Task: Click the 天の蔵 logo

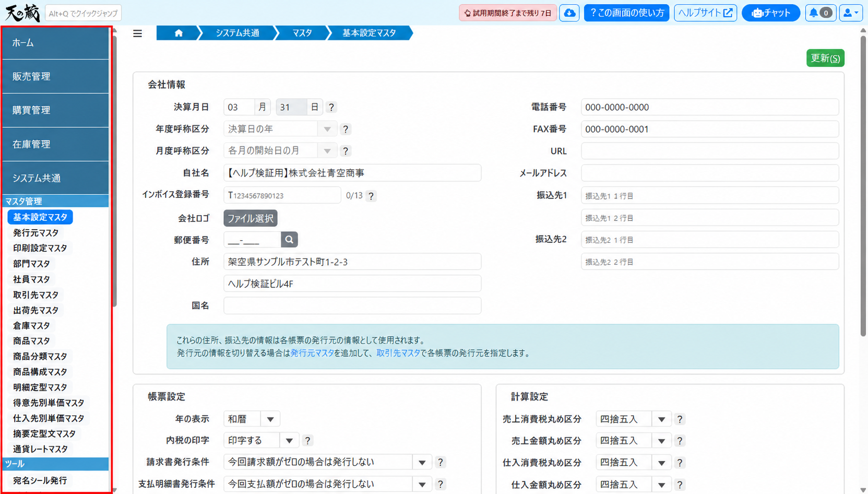Action: [22, 13]
